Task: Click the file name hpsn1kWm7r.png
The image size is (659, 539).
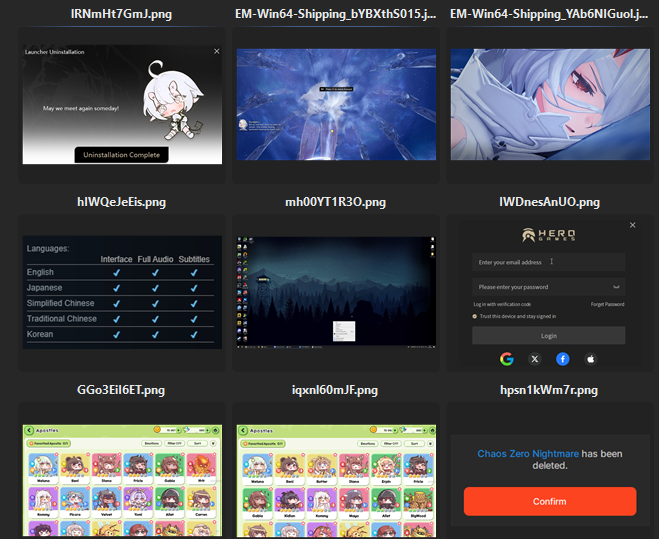Action: click(549, 390)
